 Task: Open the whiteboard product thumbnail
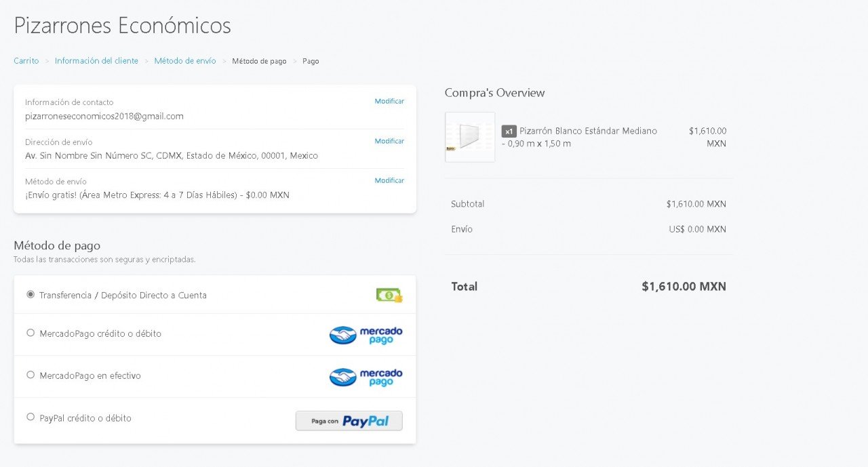[470, 137]
